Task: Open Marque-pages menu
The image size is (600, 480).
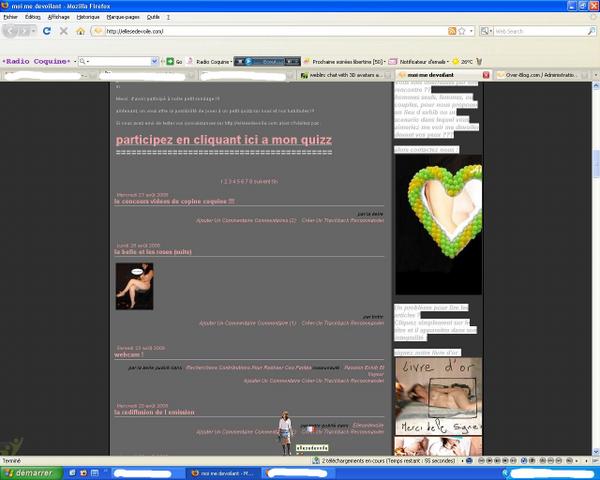Action: [123, 17]
